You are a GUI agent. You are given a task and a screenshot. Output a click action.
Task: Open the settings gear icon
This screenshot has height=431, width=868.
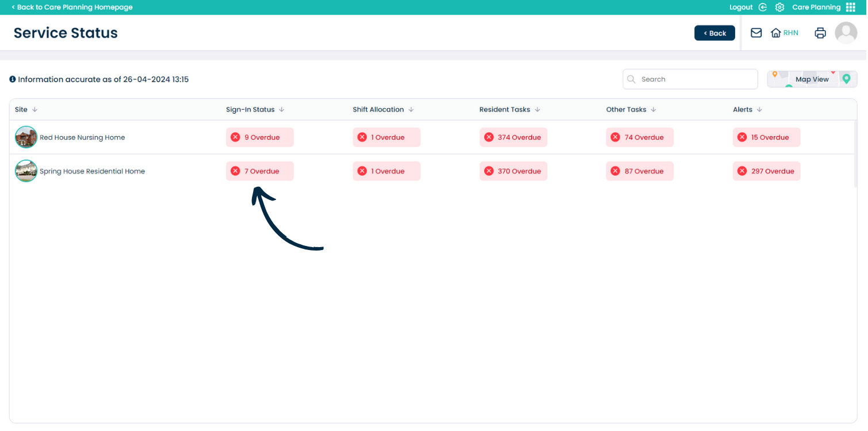point(779,7)
